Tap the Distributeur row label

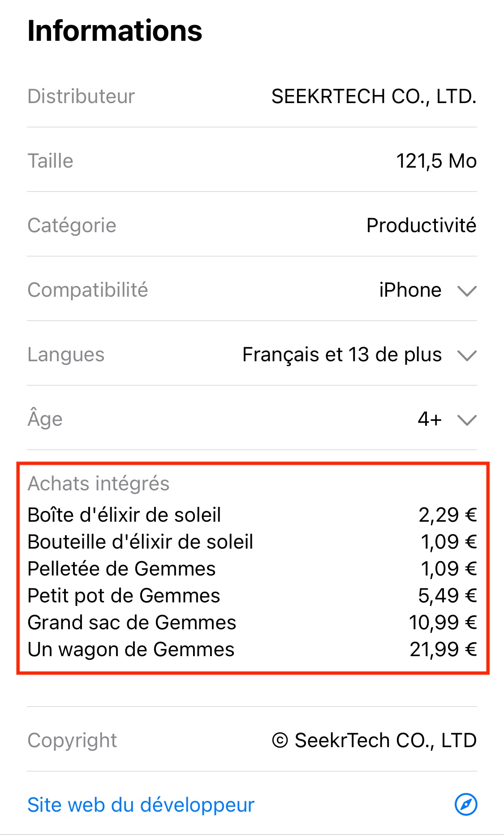(81, 96)
